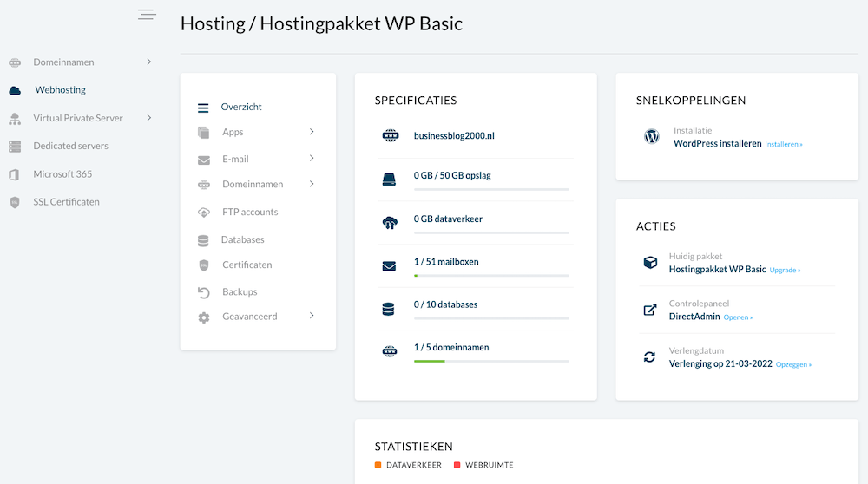Click the SSL Certificaten shield icon

pyautogui.click(x=15, y=202)
